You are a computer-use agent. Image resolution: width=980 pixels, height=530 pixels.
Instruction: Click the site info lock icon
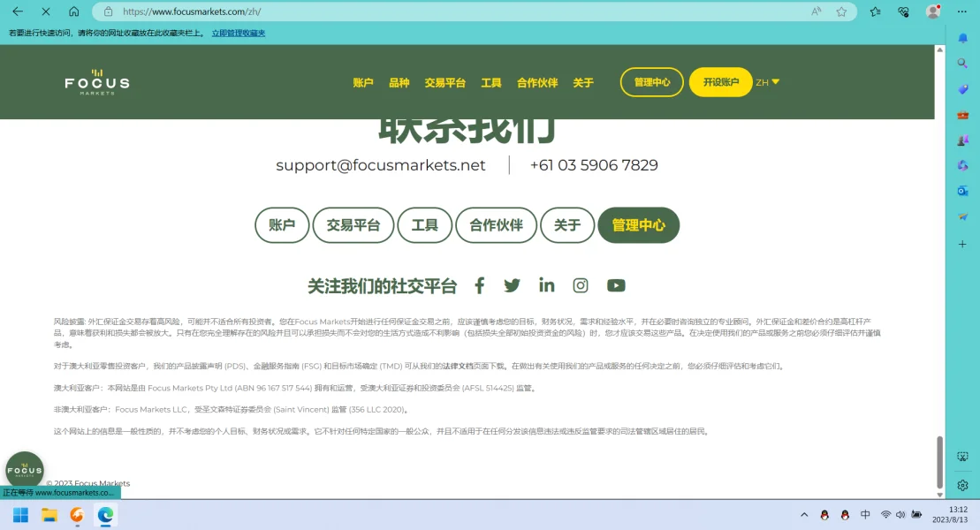108,11
